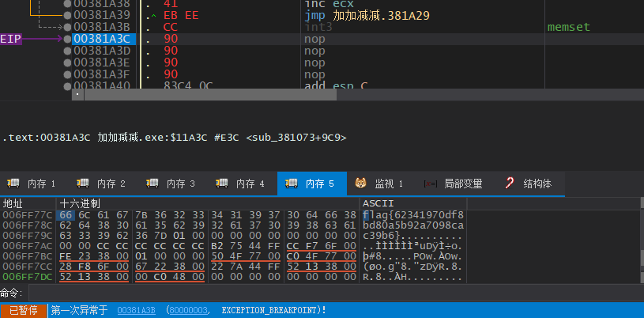Select disassembly address 00381A3C
This screenshot has width=644, height=318.
click(102, 38)
